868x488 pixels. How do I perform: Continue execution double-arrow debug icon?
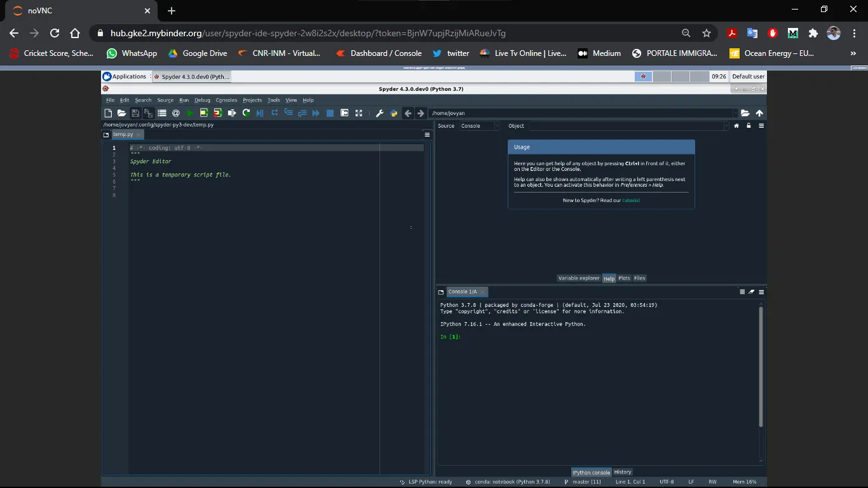(316, 113)
